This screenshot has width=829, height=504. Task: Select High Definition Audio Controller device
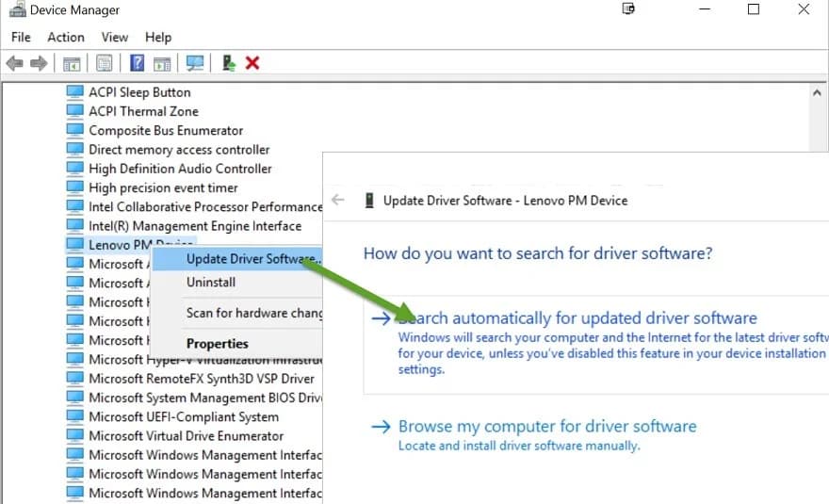(x=180, y=169)
